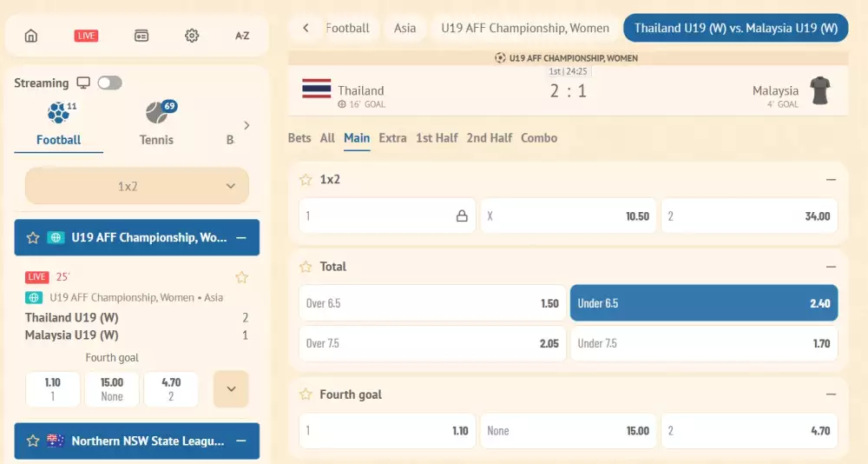This screenshot has width=868, height=464.
Task: Select draw X odds 10.50
Action: click(568, 216)
